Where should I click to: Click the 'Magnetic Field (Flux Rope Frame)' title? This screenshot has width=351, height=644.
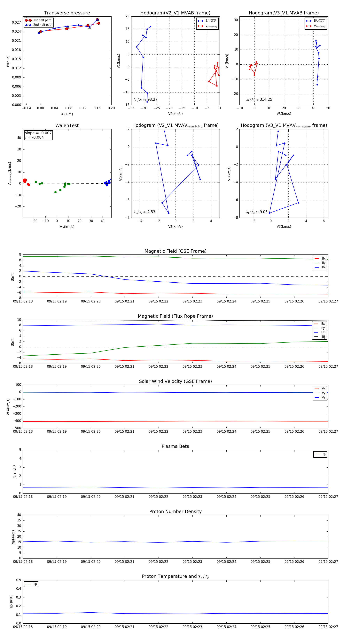coord(175,316)
